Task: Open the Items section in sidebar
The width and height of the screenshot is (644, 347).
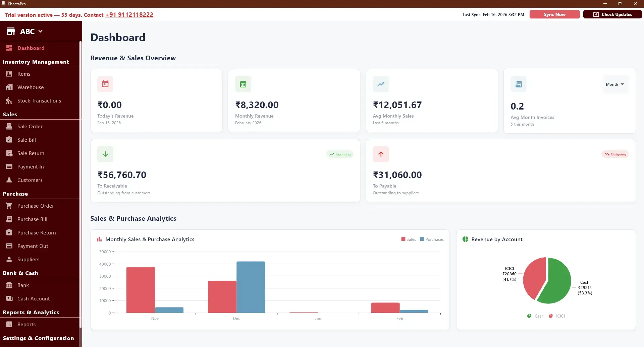Action: [x=23, y=74]
